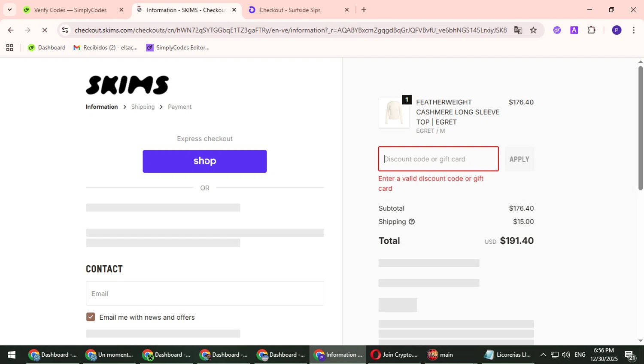644x364 pixels.
Task: Focus the discount code or gift card field
Action: click(438, 159)
